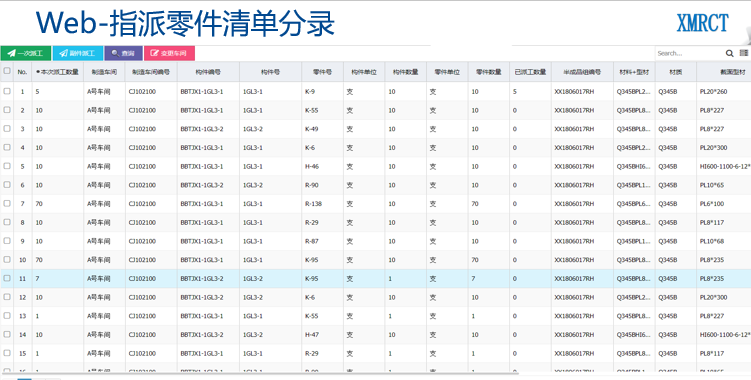Toggle the select-all checkbox in table header
The height and width of the screenshot is (380, 751).
pyautogui.click(x=7, y=71)
